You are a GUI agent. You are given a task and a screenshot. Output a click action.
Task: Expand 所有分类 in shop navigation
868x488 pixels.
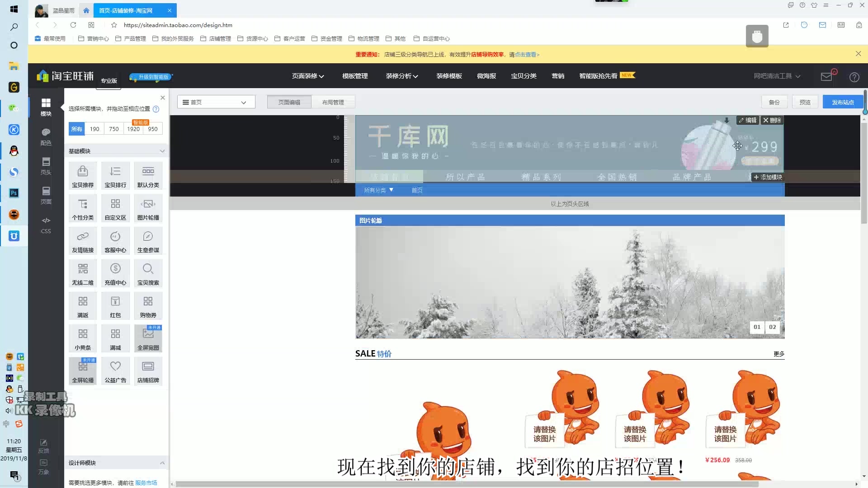[x=379, y=190]
